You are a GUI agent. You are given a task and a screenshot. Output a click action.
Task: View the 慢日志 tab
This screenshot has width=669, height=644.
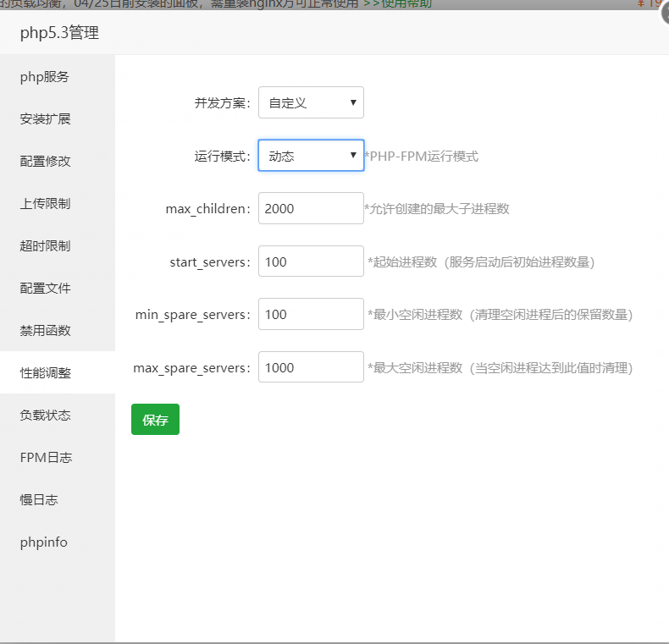click(x=39, y=500)
